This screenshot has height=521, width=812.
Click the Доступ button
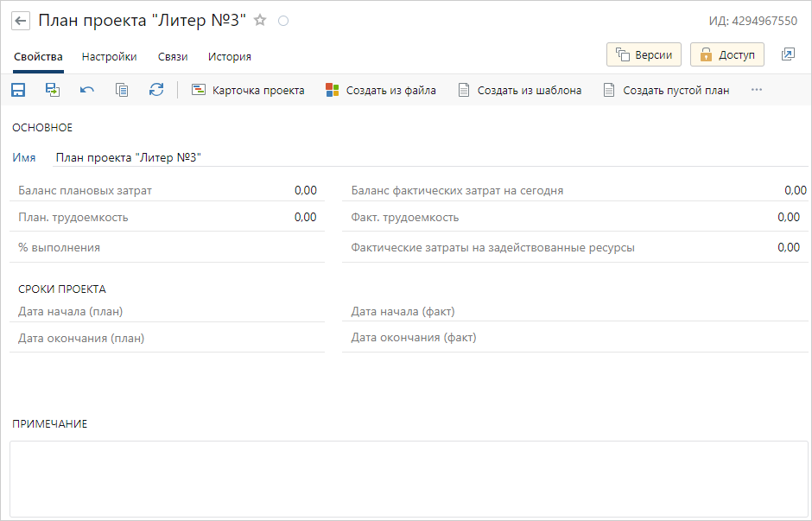[x=727, y=54]
